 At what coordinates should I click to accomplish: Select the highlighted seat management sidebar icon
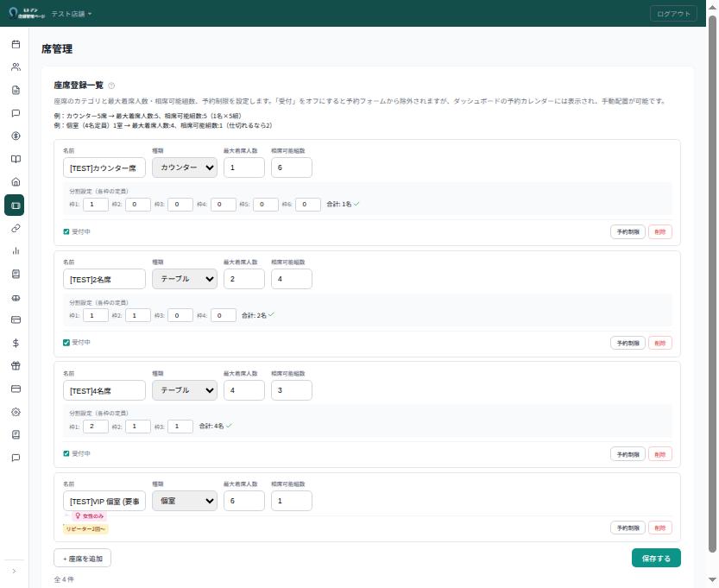14,205
